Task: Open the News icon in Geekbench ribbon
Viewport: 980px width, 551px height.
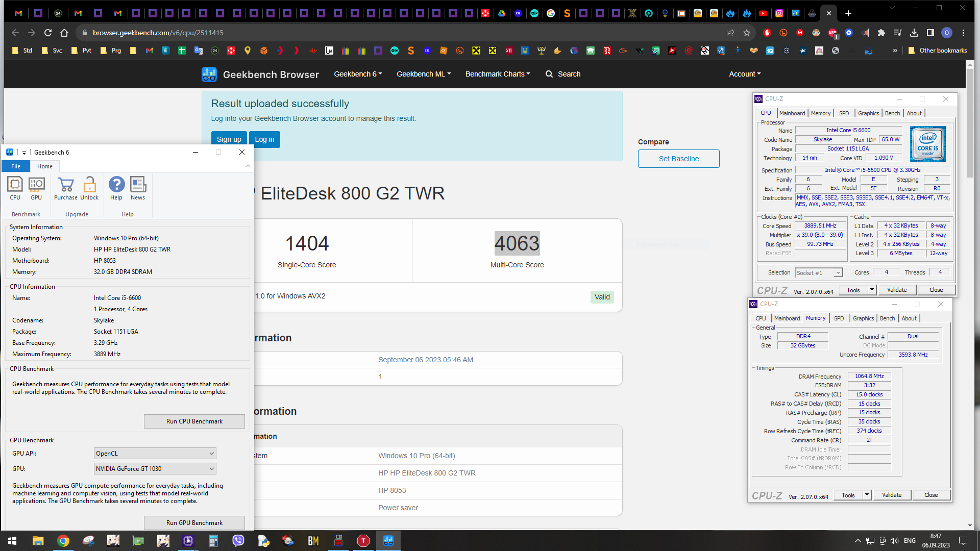Action: point(138,188)
